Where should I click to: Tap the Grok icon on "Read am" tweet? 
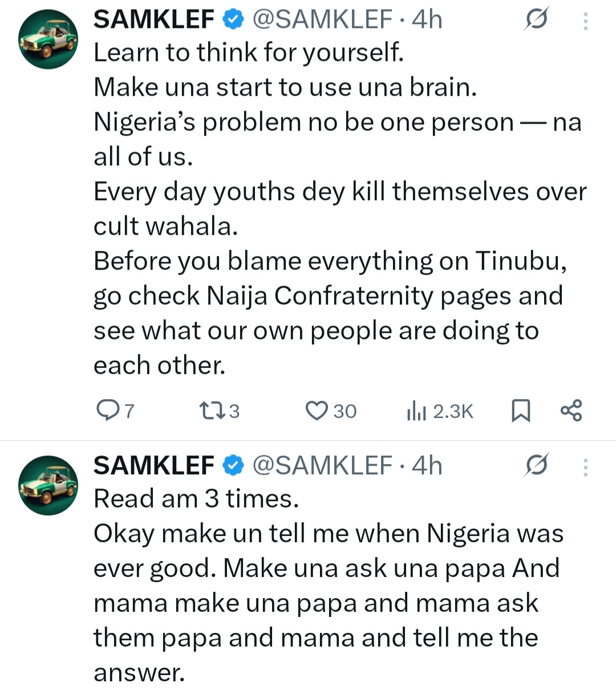[x=536, y=466]
